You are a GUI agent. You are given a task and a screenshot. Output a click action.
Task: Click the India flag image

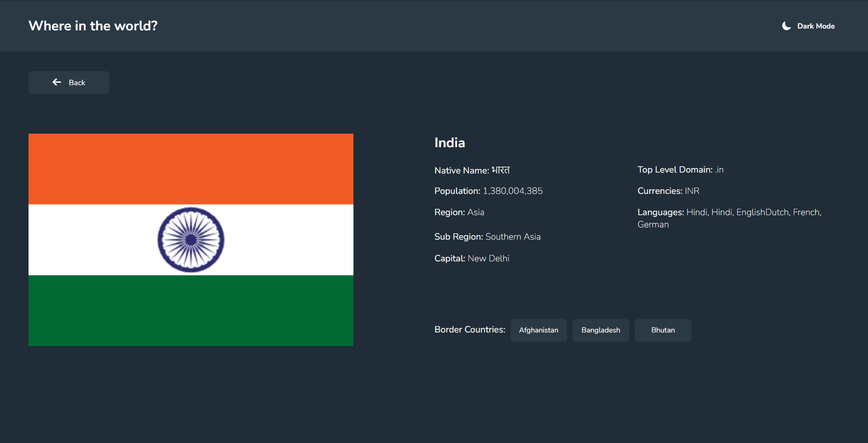tap(191, 240)
